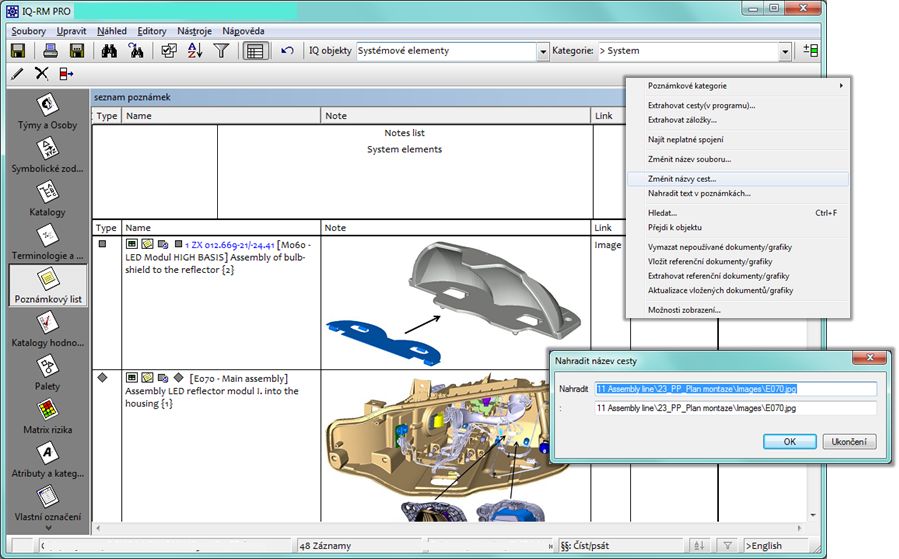Open the Editory menu

[x=152, y=31]
